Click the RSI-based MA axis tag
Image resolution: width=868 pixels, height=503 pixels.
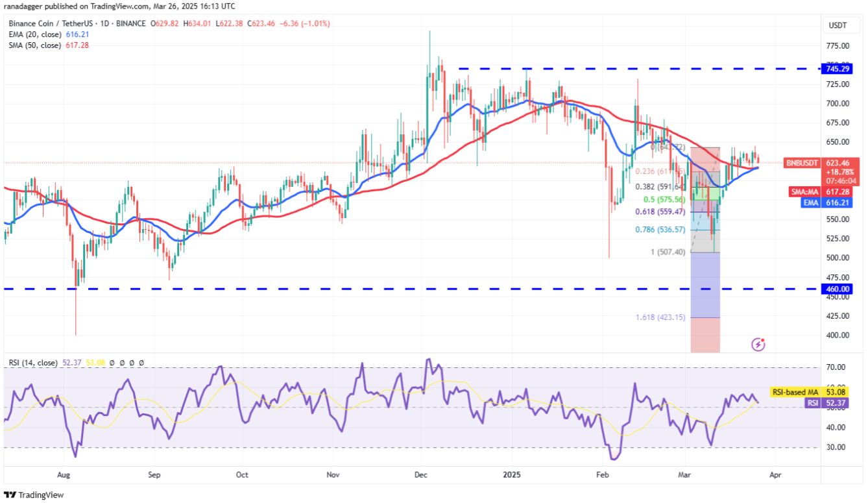(797, 392)
